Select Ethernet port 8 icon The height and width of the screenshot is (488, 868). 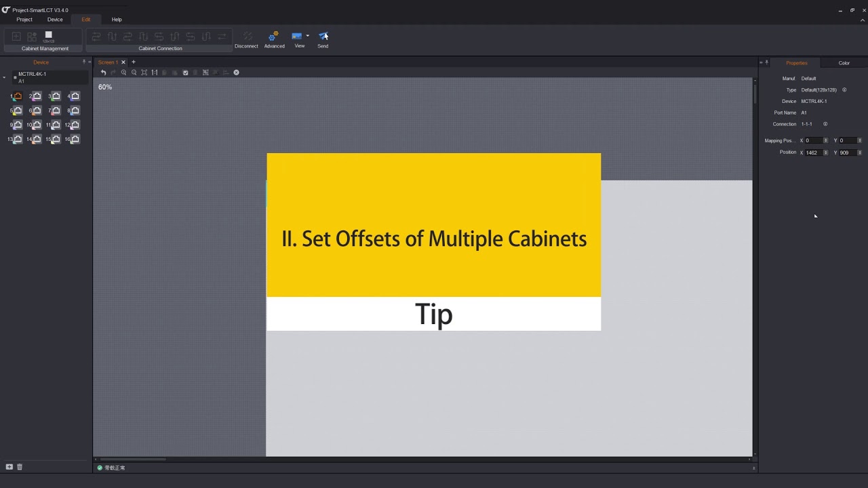[75, 110]
